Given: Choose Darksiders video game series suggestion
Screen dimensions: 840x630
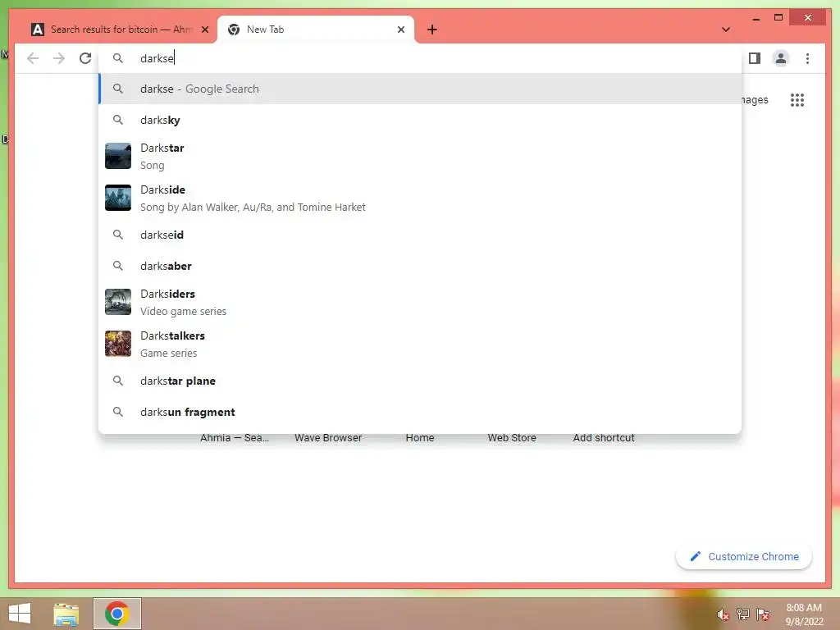Looking at the screenshot, I should (x=420, y=302).
